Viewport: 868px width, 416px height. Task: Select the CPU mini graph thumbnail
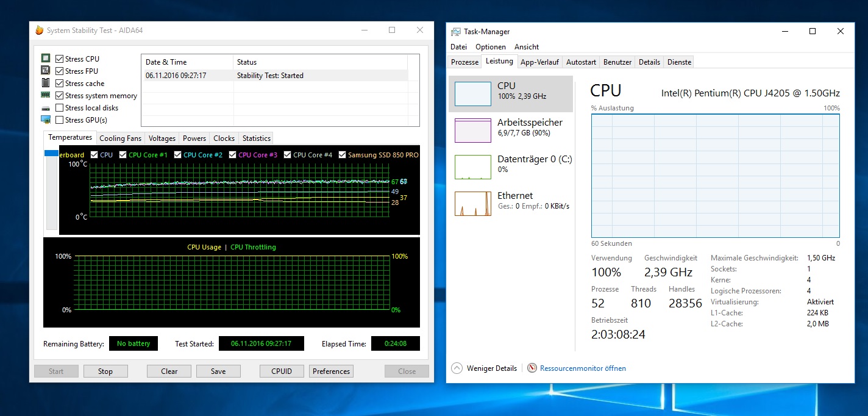tap(473, 94)
